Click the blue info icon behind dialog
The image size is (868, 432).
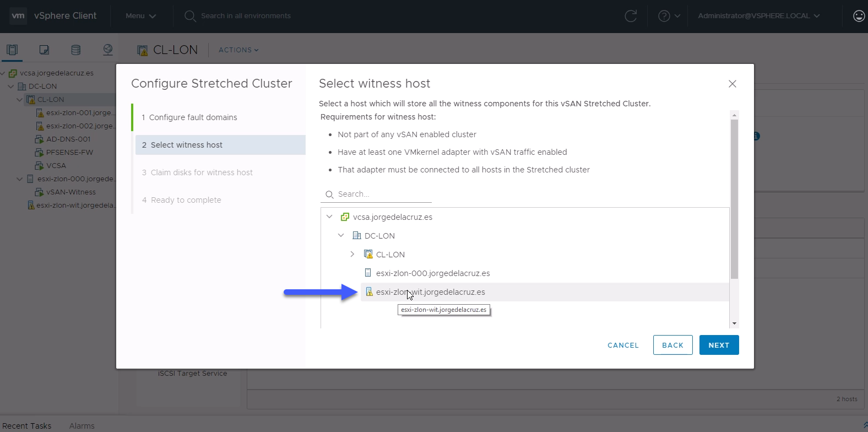click(x=757, y=136)
